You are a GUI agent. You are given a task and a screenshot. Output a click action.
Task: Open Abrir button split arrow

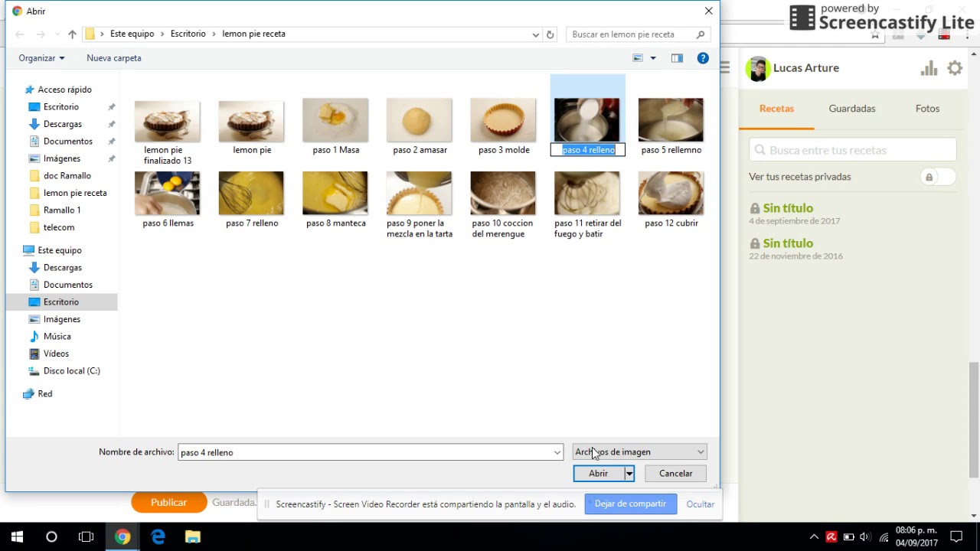pyautogui.click(x=629, y=474)
